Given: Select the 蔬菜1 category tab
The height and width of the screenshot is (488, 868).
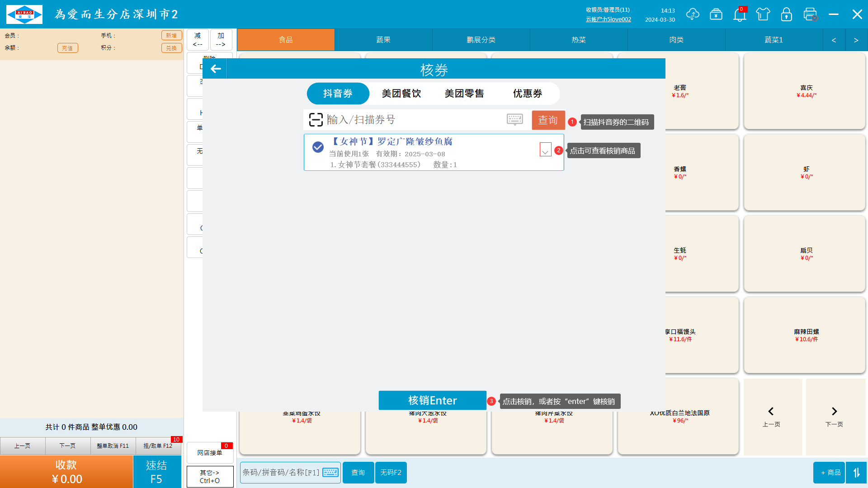Looking at the screenshot, I should tap(774, 40).
